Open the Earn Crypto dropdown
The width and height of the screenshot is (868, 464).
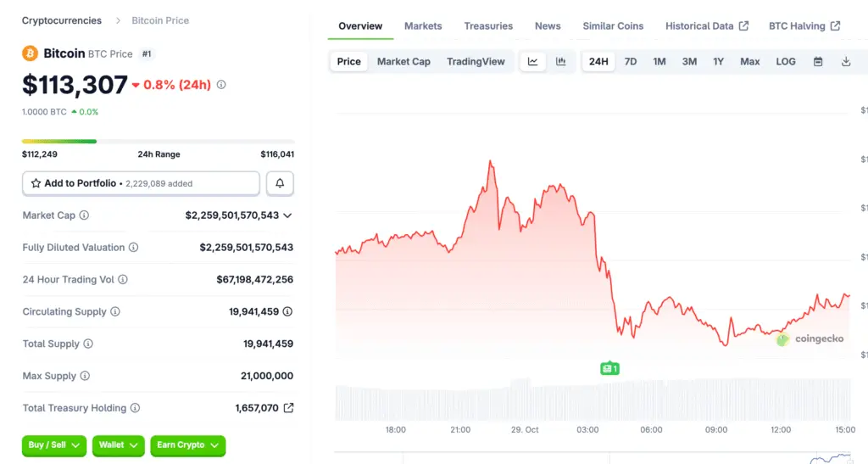coord(187,445)
